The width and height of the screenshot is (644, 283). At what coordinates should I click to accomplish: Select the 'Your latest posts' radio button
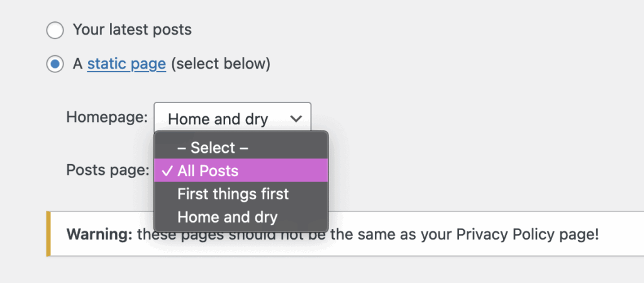pos(55,30)
